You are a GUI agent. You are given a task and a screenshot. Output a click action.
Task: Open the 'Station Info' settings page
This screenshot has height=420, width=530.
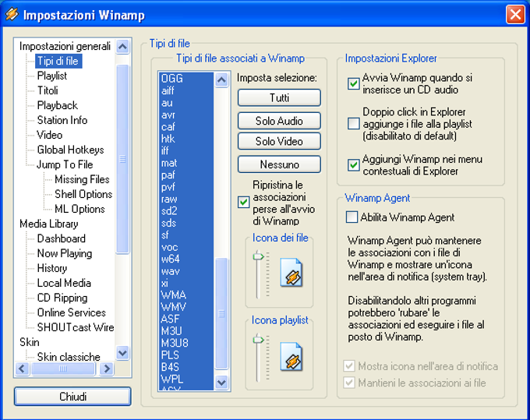click(62, 120)
